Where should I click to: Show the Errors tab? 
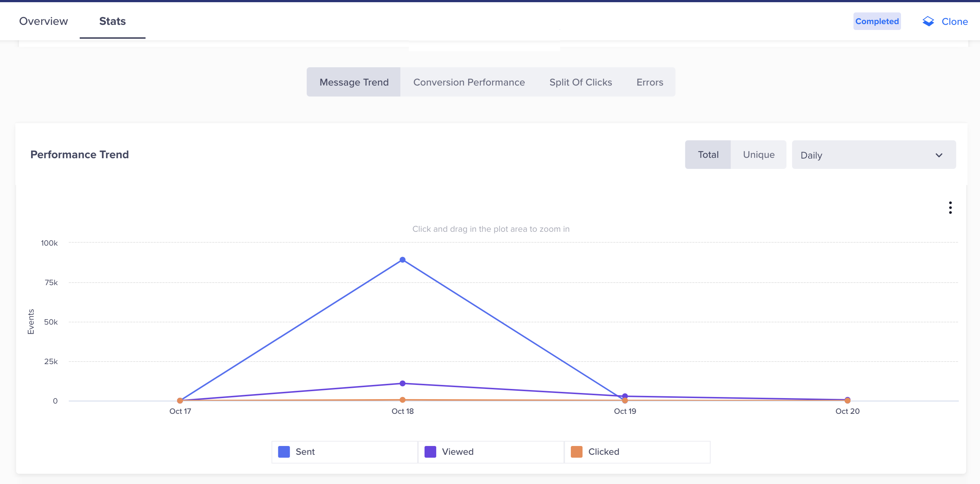649,82
